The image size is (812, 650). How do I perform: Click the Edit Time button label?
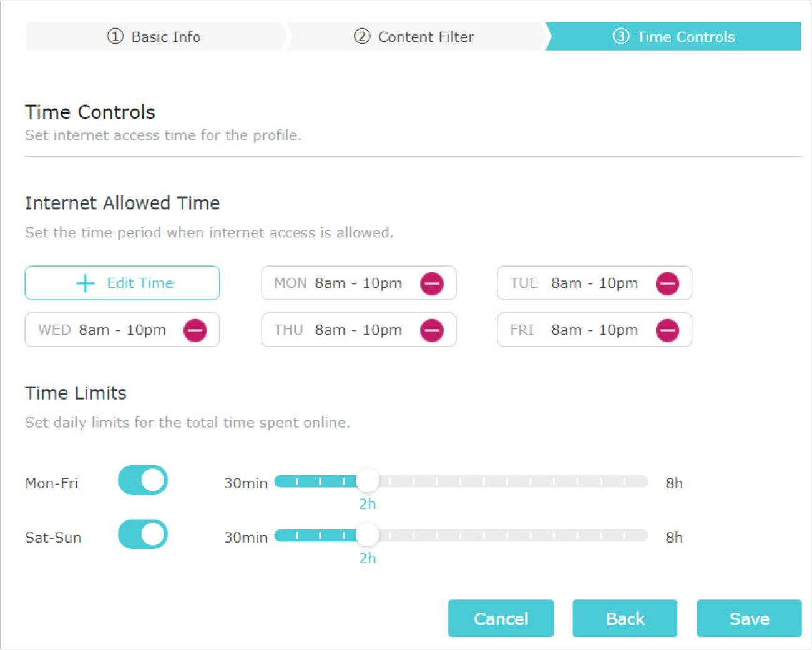140,283
